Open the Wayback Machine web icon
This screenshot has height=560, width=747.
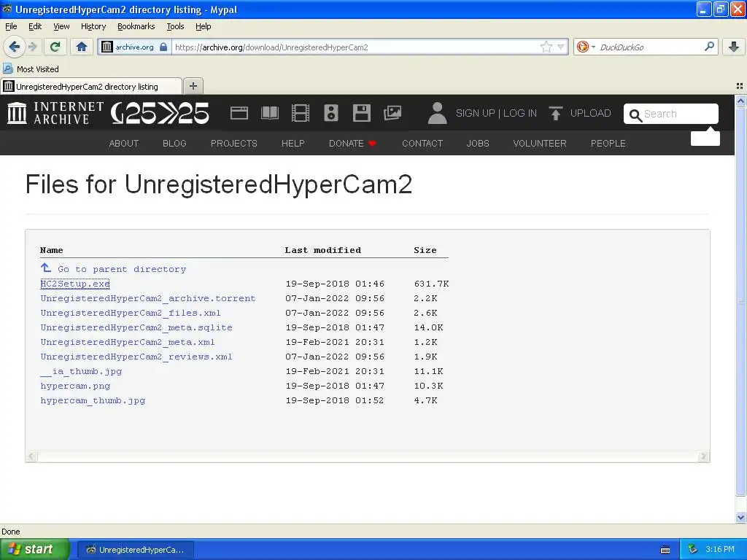coord(239,113)
